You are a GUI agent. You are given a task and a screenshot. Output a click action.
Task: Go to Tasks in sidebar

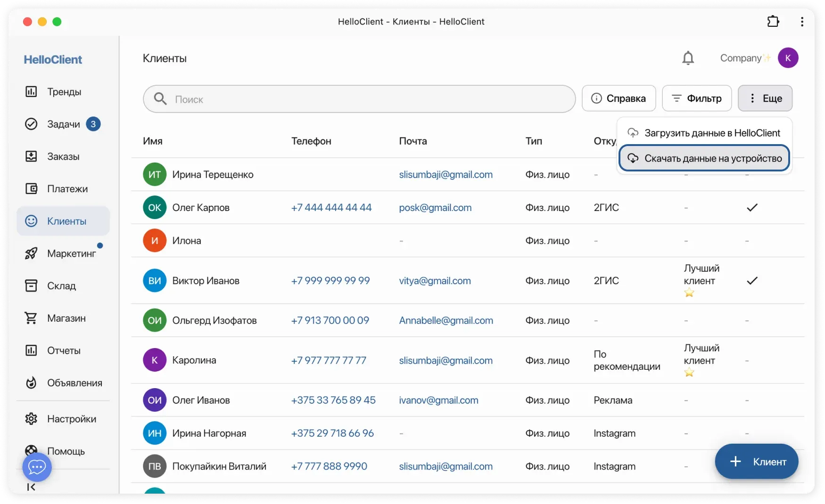point(63,124)
